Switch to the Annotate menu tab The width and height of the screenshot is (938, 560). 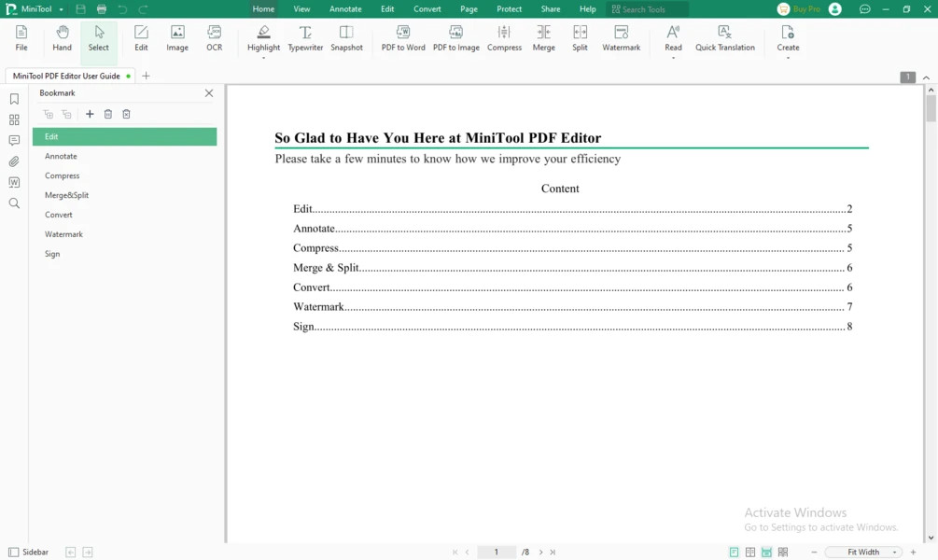pyautogui.click(x=345, y=9)
